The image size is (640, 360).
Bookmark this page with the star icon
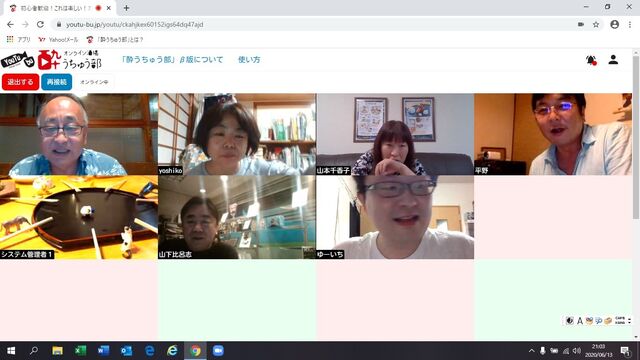point(596,24)
